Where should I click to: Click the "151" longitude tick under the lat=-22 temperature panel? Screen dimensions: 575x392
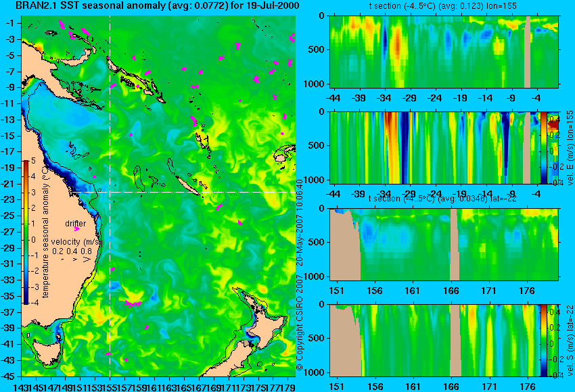(336, 291)
